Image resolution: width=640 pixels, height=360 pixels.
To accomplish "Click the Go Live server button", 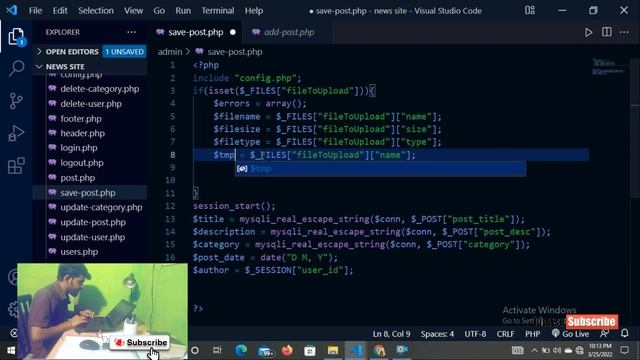I will [571, 333].
